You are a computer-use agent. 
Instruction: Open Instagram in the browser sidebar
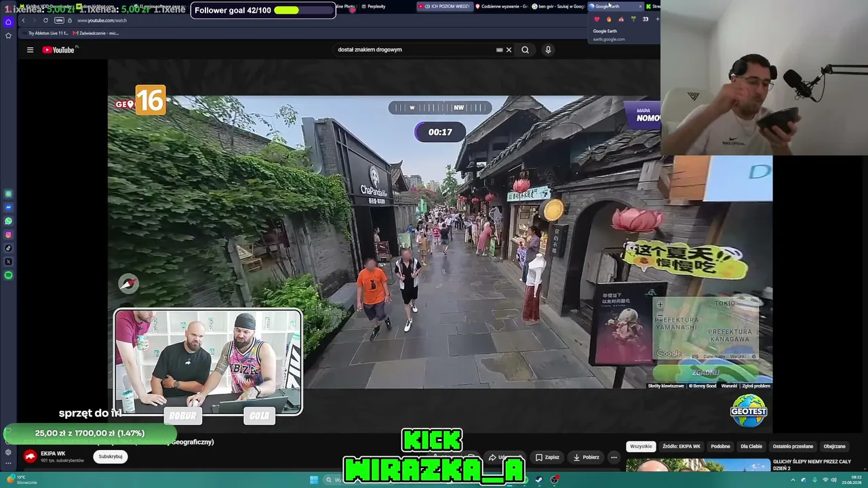[8, 235]
